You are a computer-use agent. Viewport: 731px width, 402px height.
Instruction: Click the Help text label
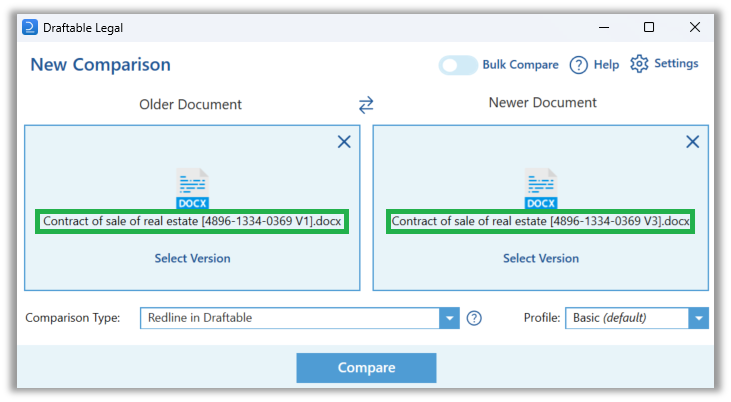[x=606, y=65]
